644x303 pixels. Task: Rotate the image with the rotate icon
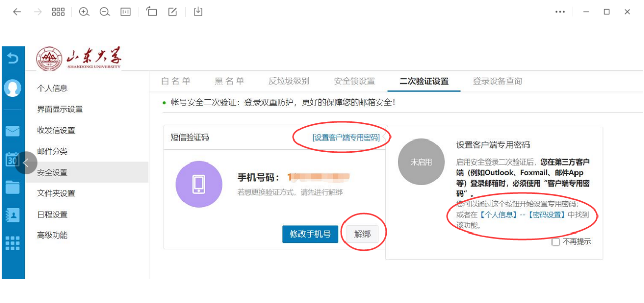coord(151,11)
